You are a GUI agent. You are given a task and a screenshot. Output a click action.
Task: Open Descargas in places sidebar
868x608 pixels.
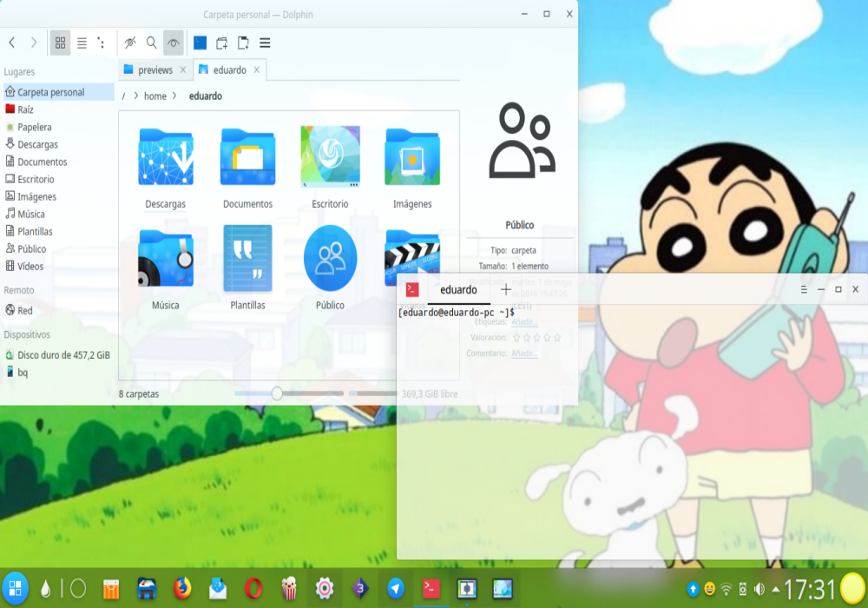pos(58,144)
